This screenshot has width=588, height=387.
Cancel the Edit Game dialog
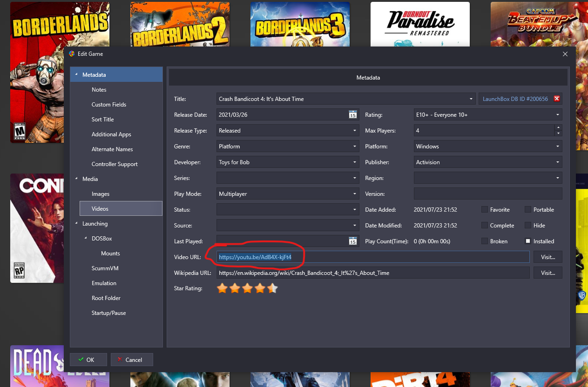tap(132, 360)
